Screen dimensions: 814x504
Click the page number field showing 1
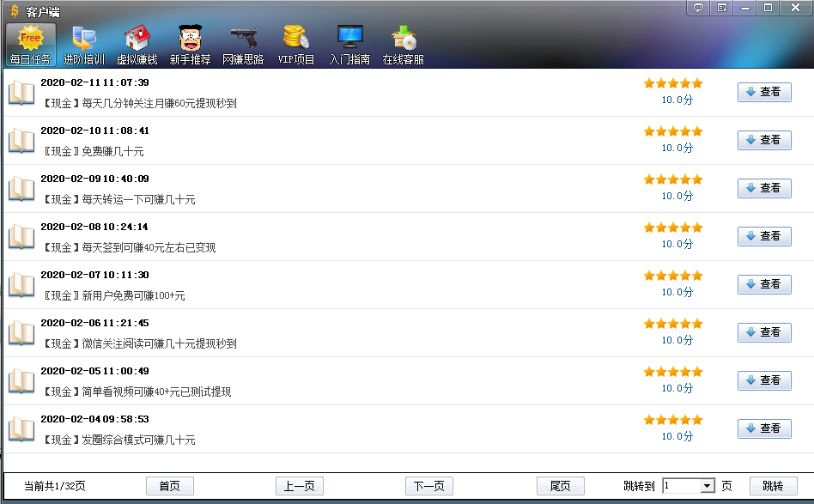681,486
